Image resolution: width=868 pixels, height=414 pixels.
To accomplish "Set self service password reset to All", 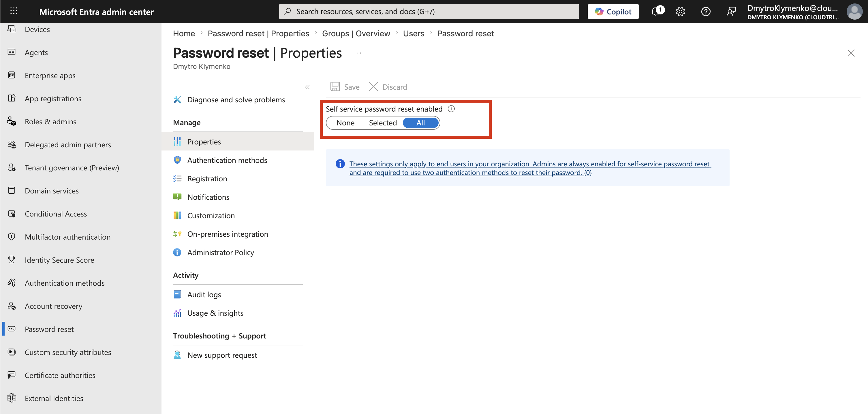I will 420,123.
